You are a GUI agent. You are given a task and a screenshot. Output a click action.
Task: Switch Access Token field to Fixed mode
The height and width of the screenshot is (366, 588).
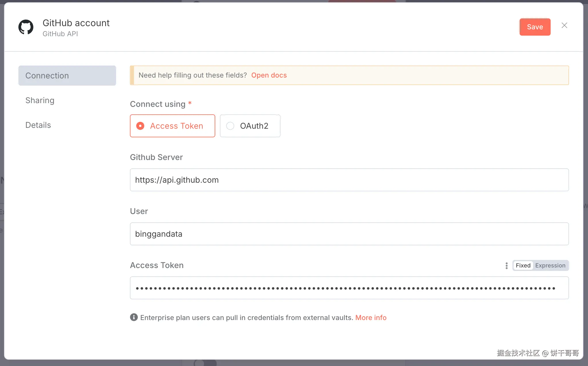pyautogui.click(x=523, y=265)
